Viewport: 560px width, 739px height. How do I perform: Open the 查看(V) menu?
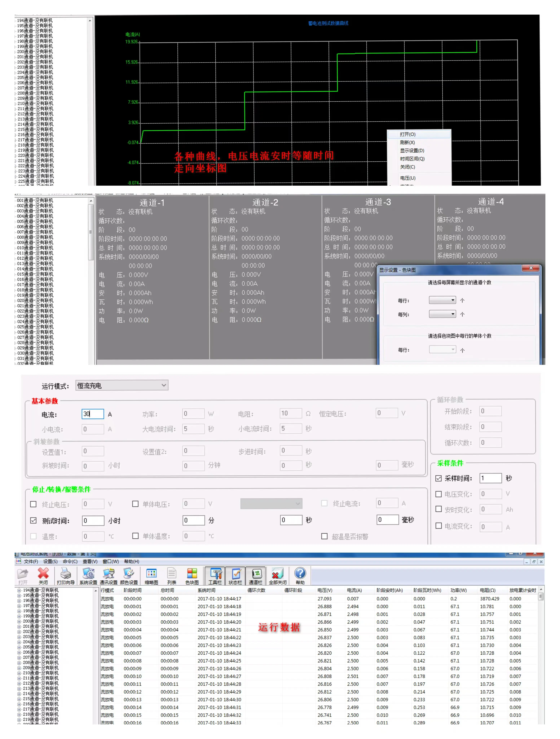click(x=90, y=561)
